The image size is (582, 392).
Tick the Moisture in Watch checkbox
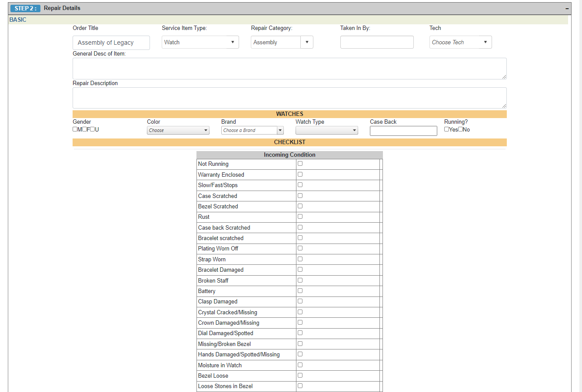(x=300, y=365)
